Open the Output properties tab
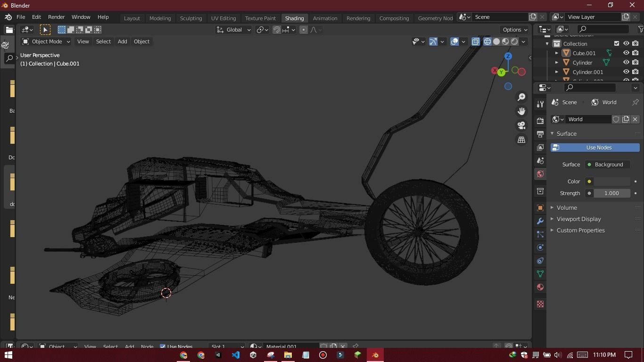This screenshot has width=644, height=362. (x=540, y=134)
